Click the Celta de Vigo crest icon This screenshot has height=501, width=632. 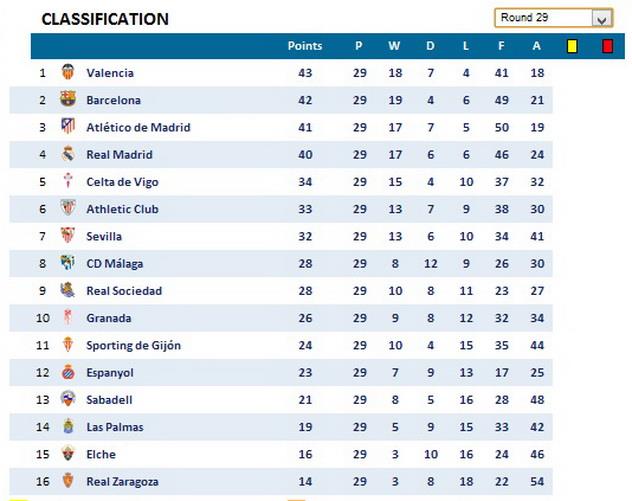tap(68, 181)
